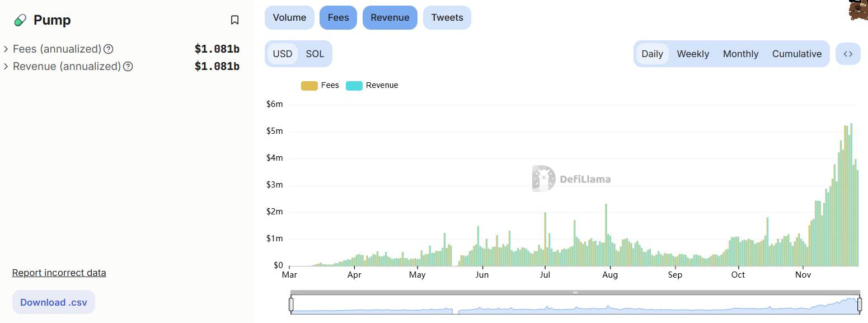The width and height of the screenshot is (868, 323).
Task: Open the help icon beside Fees (annualized)
Action: pos(109,49)
